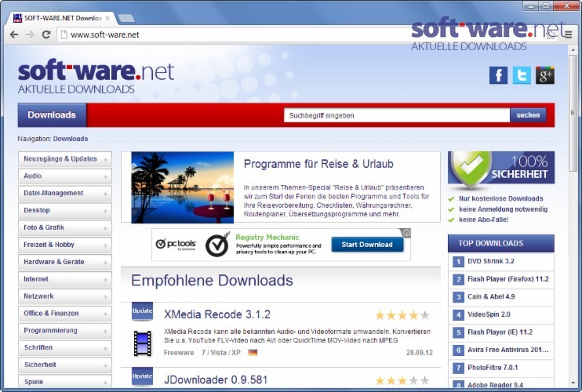Open the Google Plus icon
The width and height of the screenshot is (582, 392).
pos(545,75)
